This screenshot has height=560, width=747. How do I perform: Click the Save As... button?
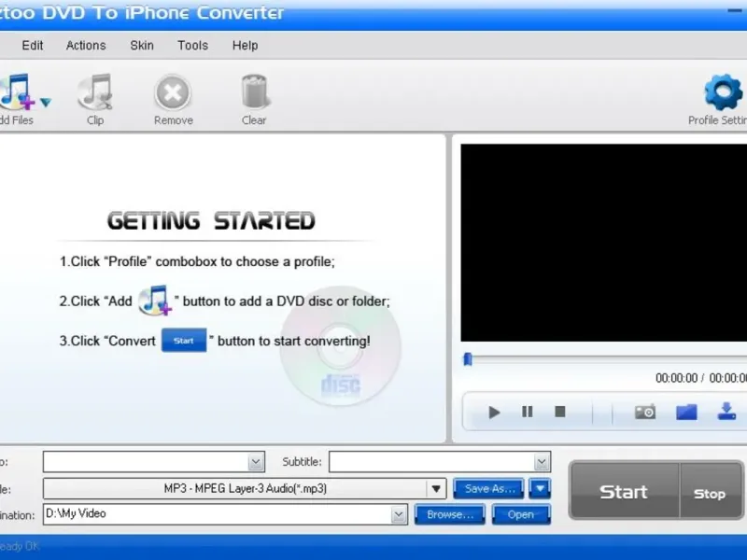pyautogui.click(x=488, y=488)
